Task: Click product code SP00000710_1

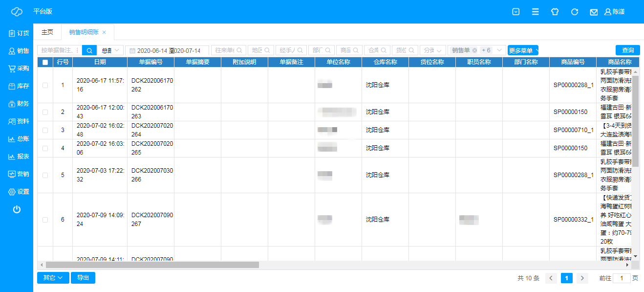Action: click(x=573, y=130)
